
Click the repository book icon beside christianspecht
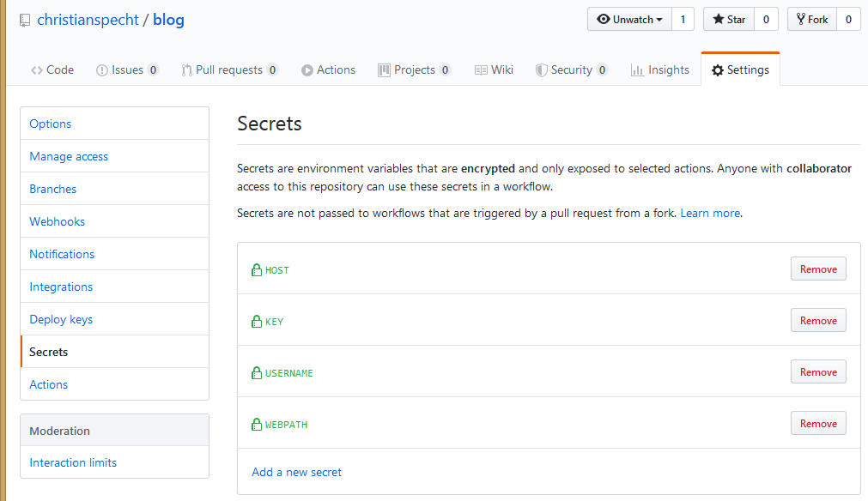tap(24, 19)
